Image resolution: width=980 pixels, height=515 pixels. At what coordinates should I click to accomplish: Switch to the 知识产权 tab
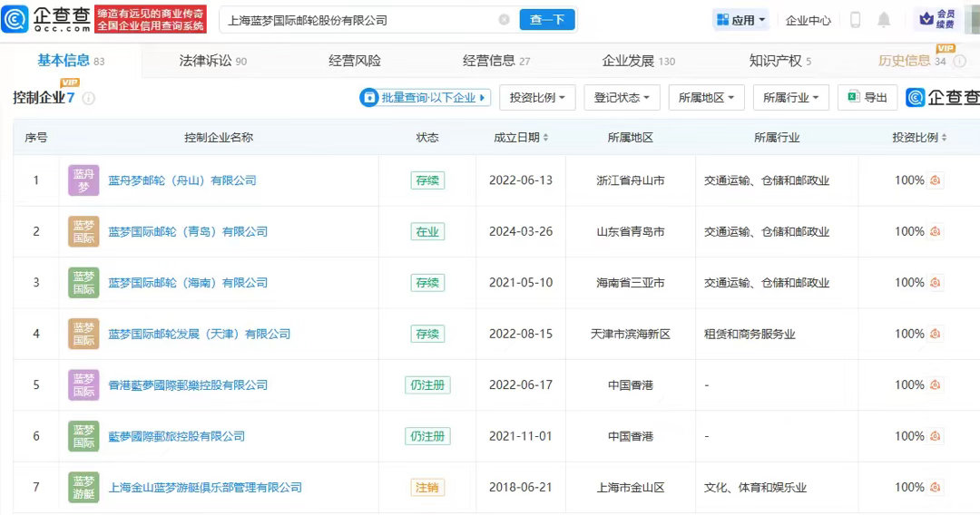point(780,61)
